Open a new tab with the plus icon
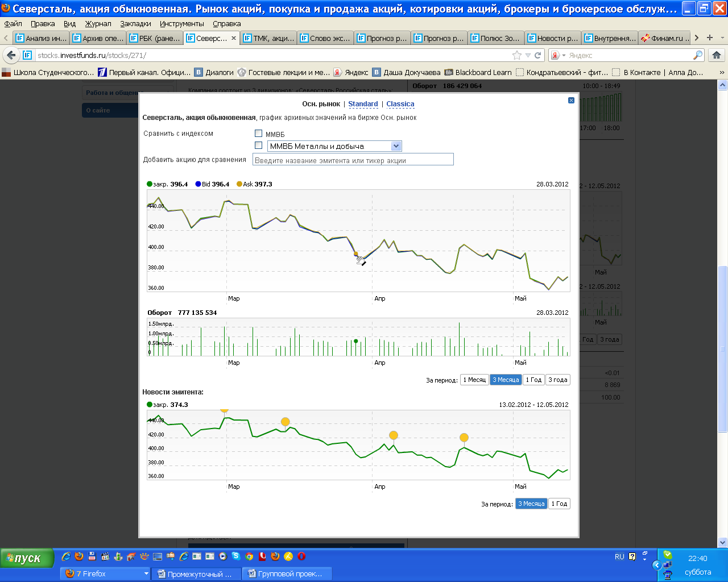728x582 pixels. tap(709, 38)
